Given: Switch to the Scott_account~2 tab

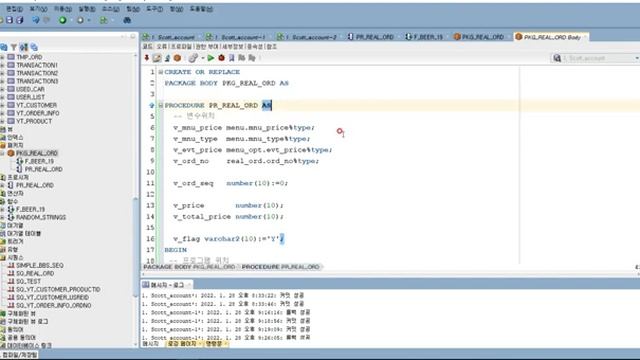Looking at the screenshot, I should pos(308,37).
